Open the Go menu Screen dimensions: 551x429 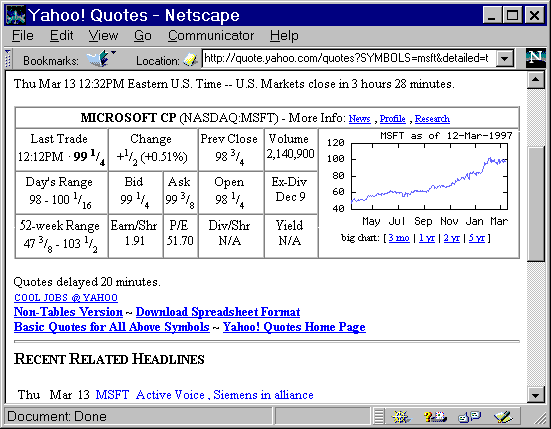click(143, 35)
